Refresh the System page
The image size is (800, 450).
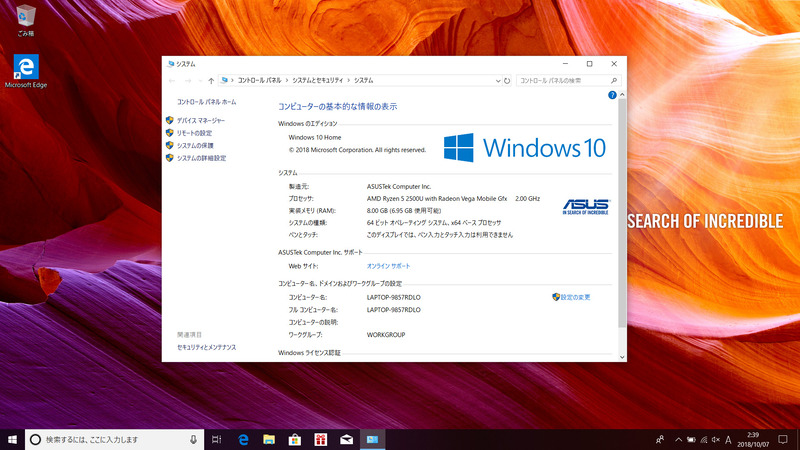click(x=507, y=81)
